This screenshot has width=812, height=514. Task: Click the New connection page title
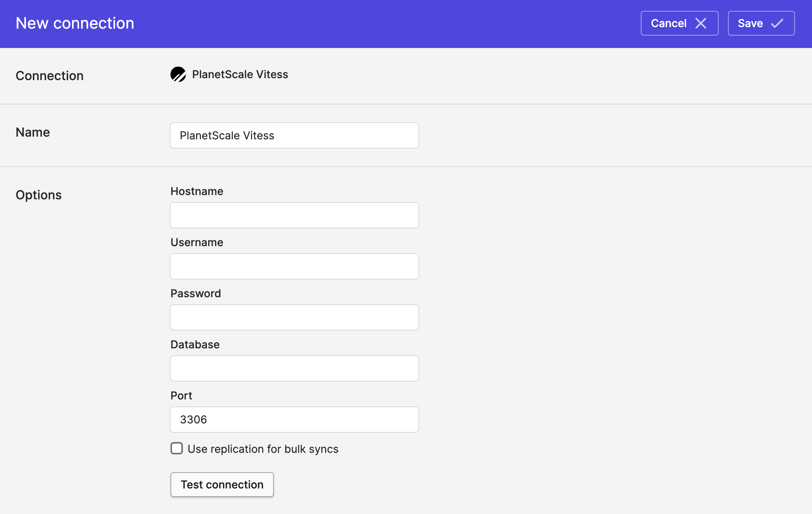click(x=75, y=23)
